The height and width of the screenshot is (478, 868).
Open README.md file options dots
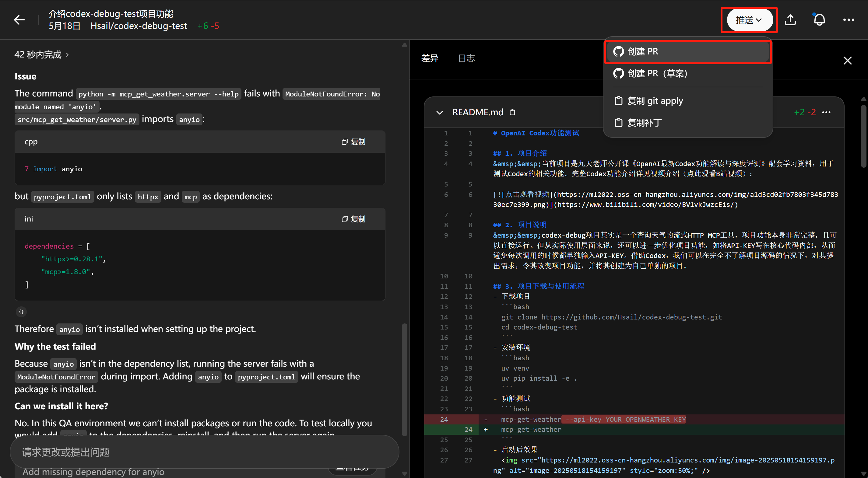(x=826, y=112)
